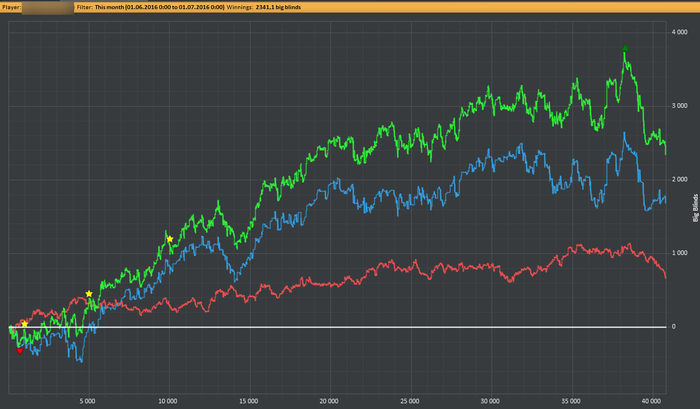Viewport: 700px width, 409px height.
Task: Click the 'Winnings:' label in header
Action: pyautogui.click(x=240, y=7)
